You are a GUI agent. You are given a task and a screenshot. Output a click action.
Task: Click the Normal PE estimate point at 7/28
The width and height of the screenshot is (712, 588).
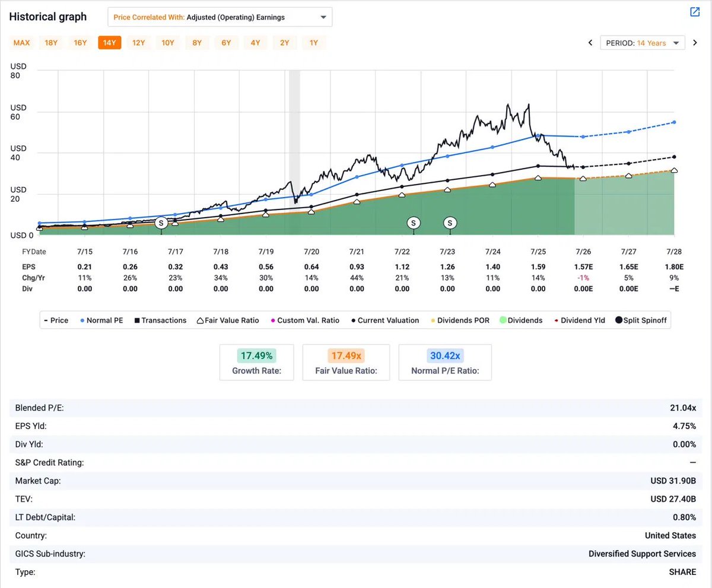pyautogui.click(x=674, y=122)
